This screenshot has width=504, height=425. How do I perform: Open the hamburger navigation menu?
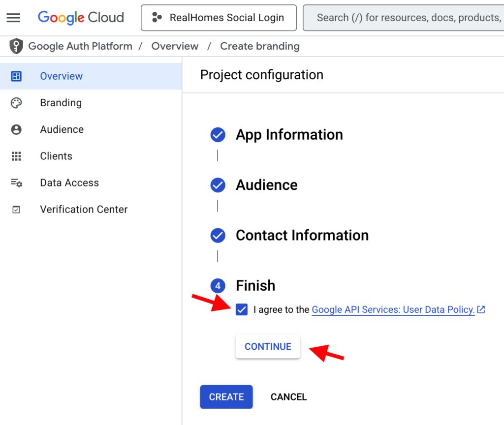(13, 18)
